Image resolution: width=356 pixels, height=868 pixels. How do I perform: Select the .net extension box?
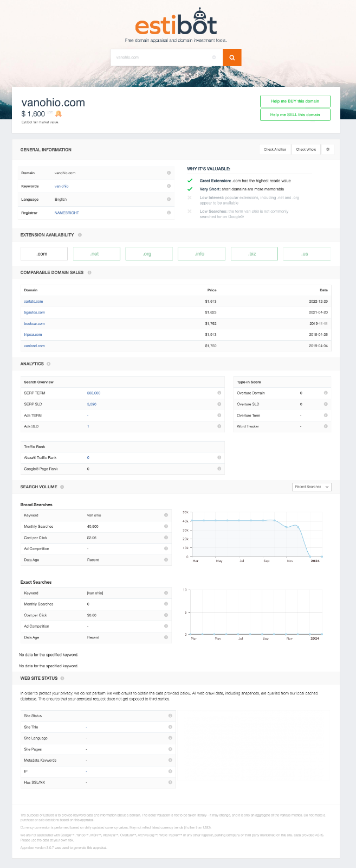tap(94, 254)
